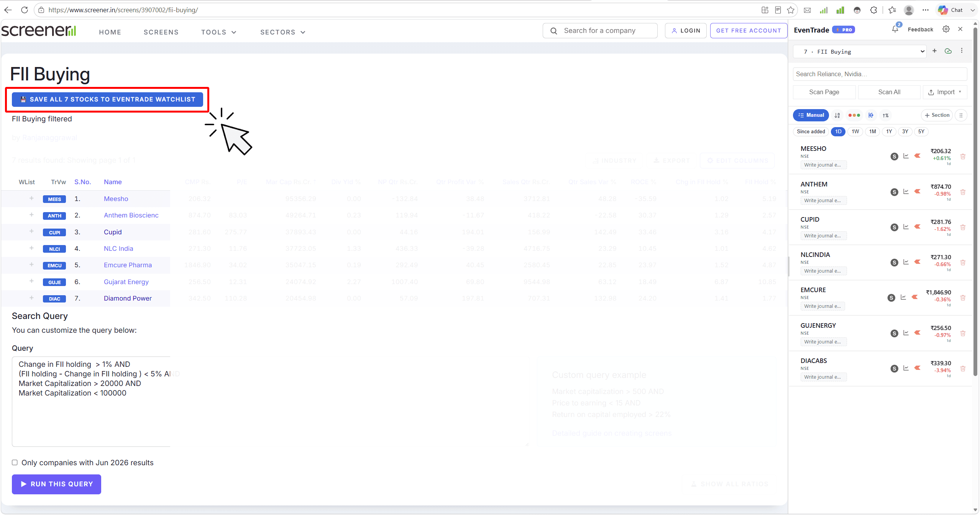Image resolution: width=980 pixels, height=515 pixels.
Task: Focus the Search Reliance, Nvidia field
Action: click(x=880, y=74)
